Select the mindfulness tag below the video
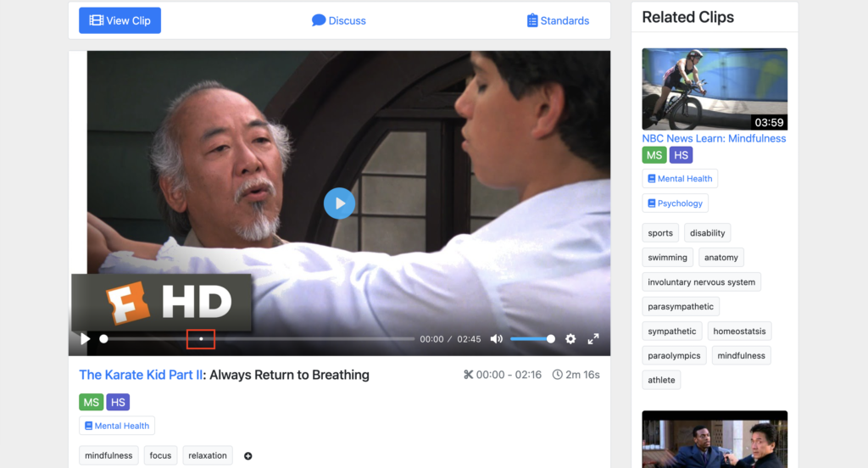This screenshot has width=868, height=468. (108, 456)
